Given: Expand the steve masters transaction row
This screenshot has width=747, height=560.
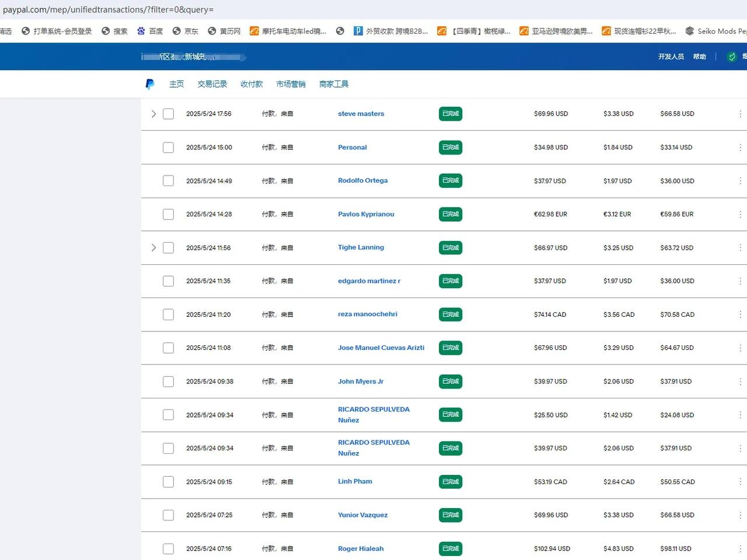Looking at the screenshot, I should pyautogui.click(x=153, y=114).
